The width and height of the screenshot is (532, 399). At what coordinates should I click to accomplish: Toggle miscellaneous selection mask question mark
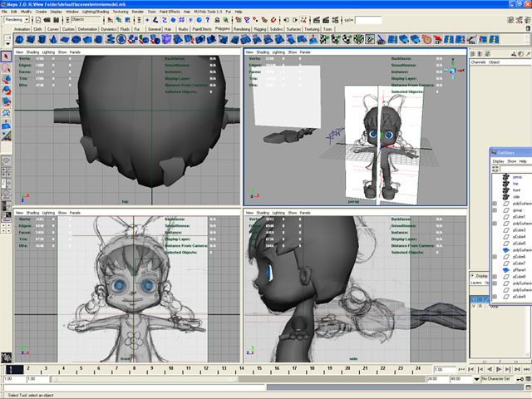coord(208,20)
